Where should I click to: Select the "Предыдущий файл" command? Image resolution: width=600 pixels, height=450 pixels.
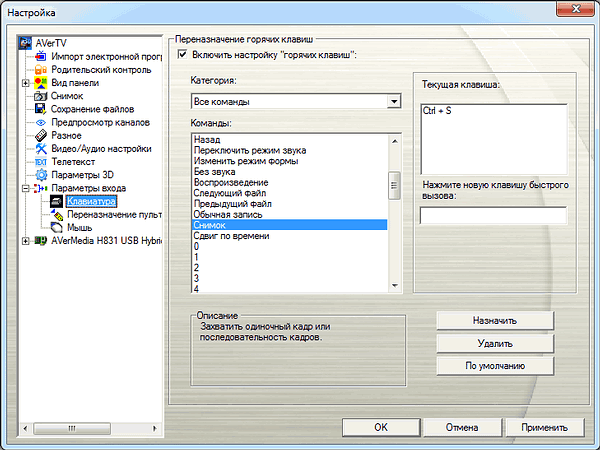pos(290,204)
